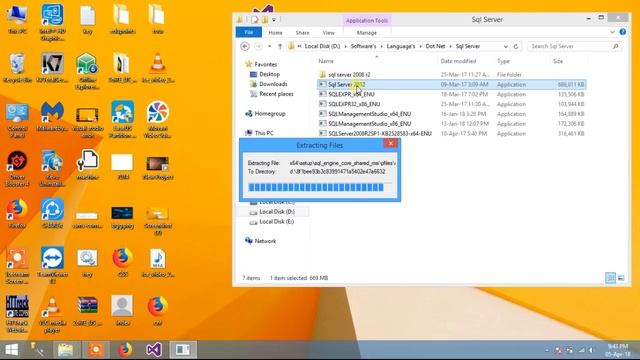Click Local Disk (D:) breadcrumb segment
Image resolution: width=640 pixels, height=360 pixels.
click(322, 47)
